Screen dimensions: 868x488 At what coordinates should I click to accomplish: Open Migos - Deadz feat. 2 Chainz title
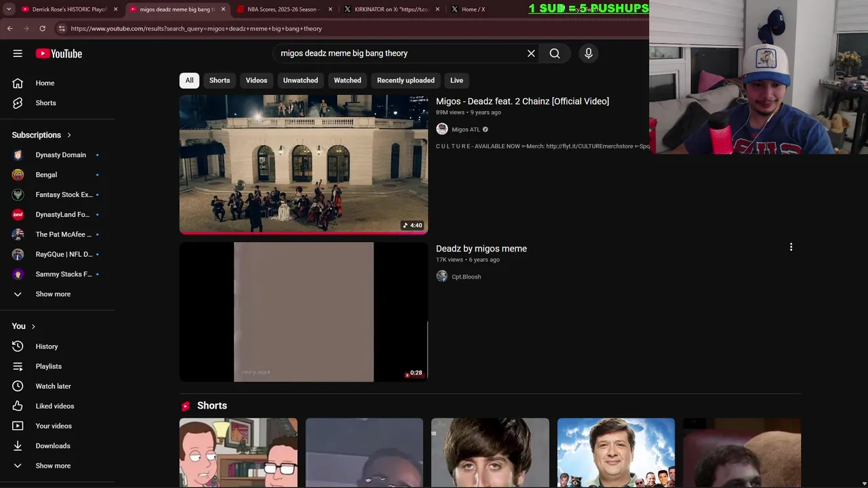coord(522,101)
